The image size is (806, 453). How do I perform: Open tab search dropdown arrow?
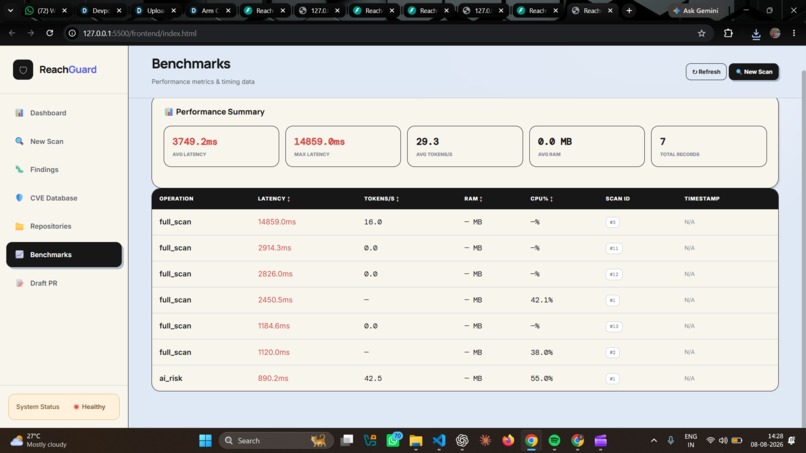click(10, 11)
